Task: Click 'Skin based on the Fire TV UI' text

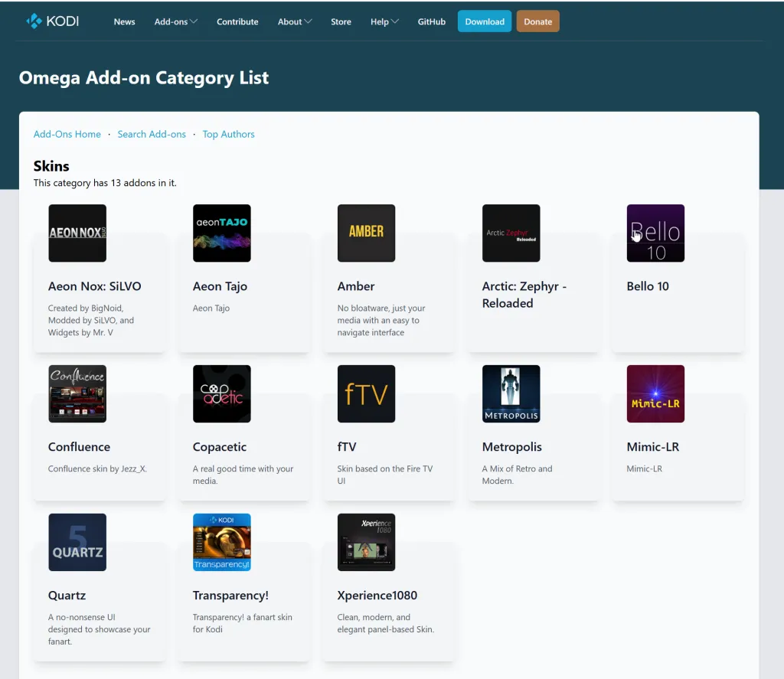Action: point(385,475)
